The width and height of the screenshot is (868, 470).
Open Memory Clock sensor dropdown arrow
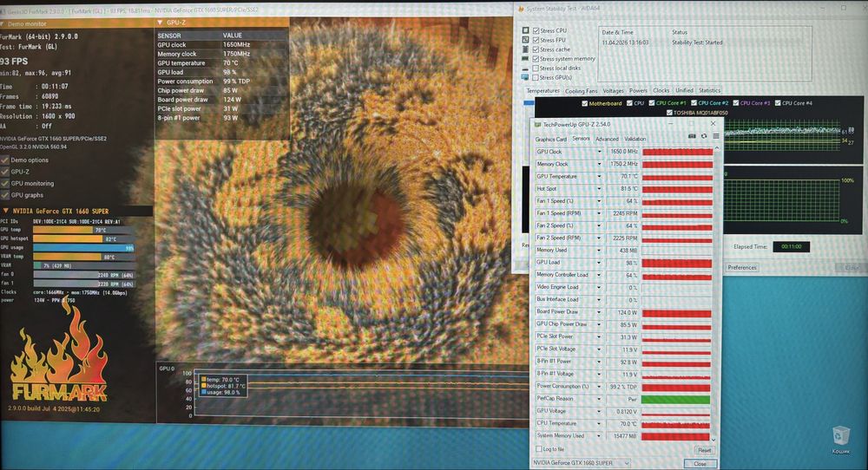tap(599, 164)
